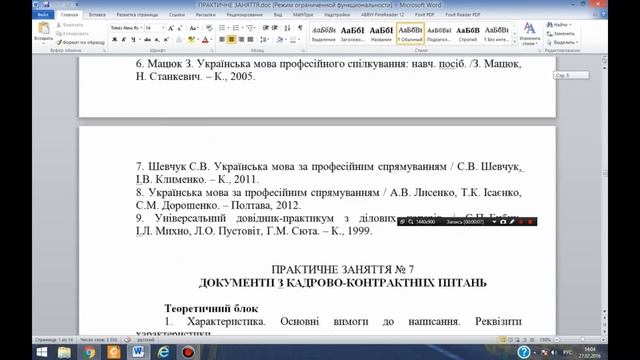Click the Найти (Find) binoculars button

point(558,25)
